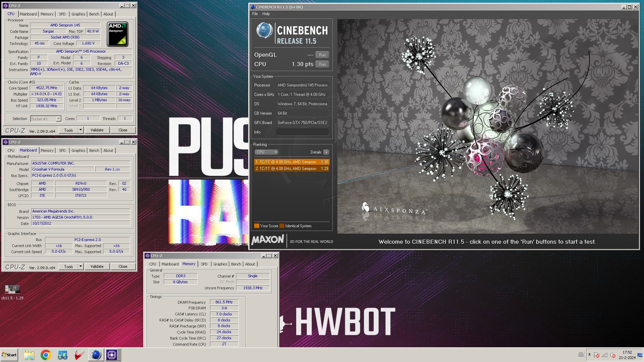Click the Cinebench title bar icon
644x362 pixels.
click(x=253, y=7)
